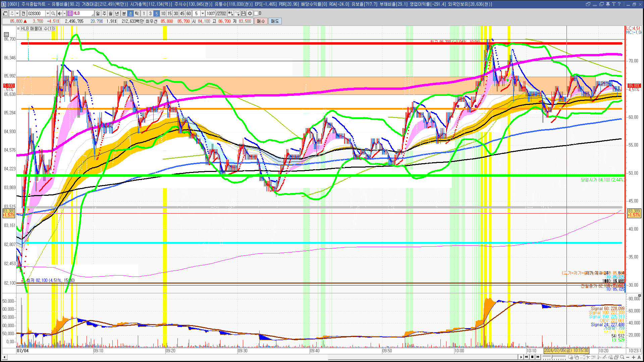Viewport: 644px width, 362px height.
Task: Open the chart settings gear icon
Action: (250, 13)
